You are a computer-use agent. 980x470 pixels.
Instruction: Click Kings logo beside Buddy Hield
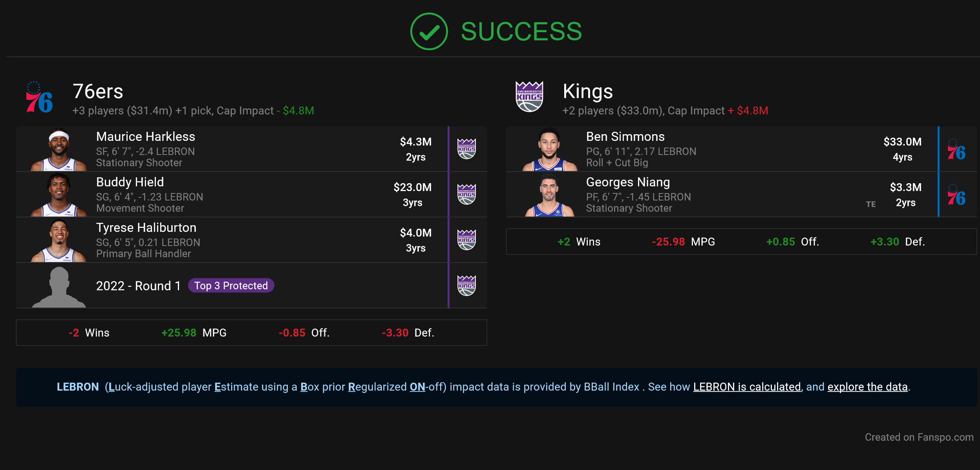click(466, 194)
